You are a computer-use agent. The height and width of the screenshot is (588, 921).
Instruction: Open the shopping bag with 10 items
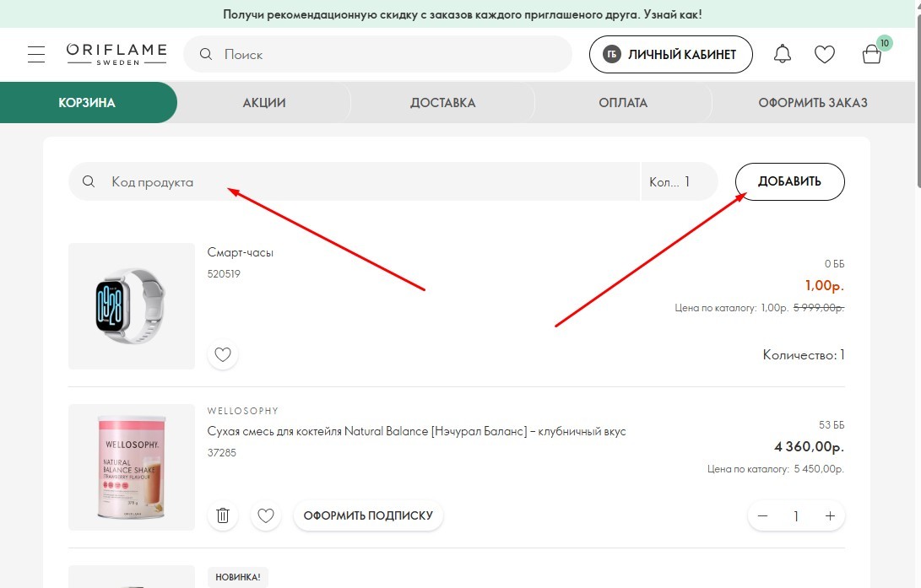coord(872,55)
